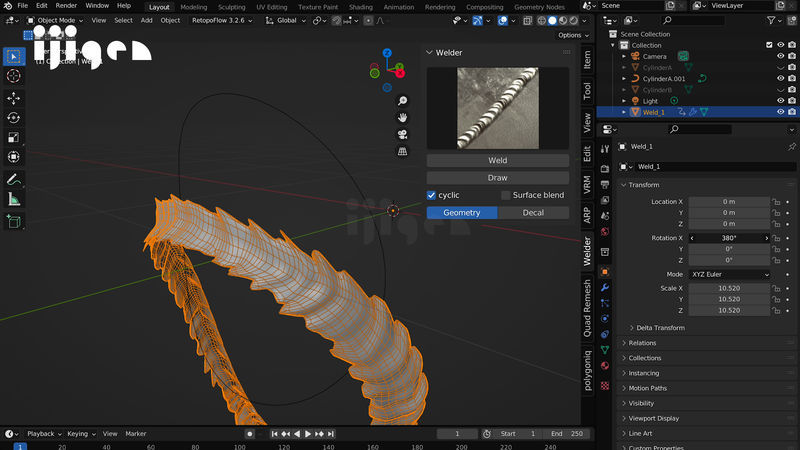The image size is (800, 450).
Task: Uncheck the cyclic checkbox
Action: [432, 195]
